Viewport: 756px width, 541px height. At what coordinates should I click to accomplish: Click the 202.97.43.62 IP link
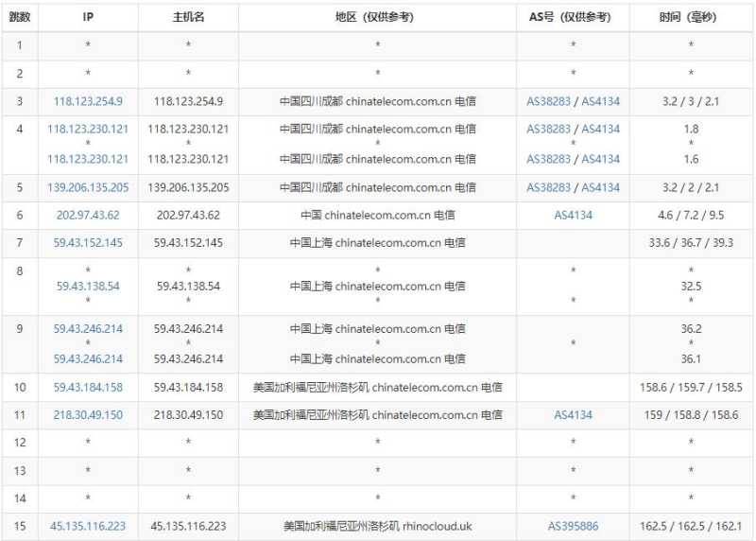pyautogui.click(x=88, y=216)
